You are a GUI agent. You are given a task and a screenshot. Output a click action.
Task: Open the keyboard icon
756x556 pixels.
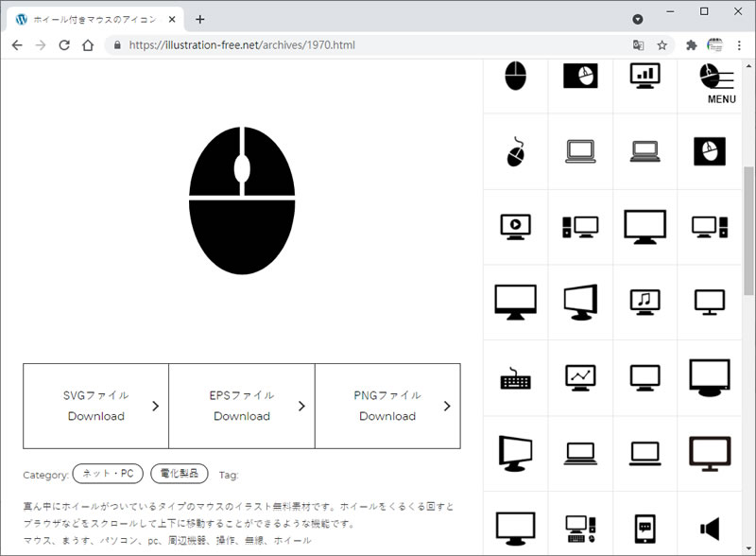515,378
